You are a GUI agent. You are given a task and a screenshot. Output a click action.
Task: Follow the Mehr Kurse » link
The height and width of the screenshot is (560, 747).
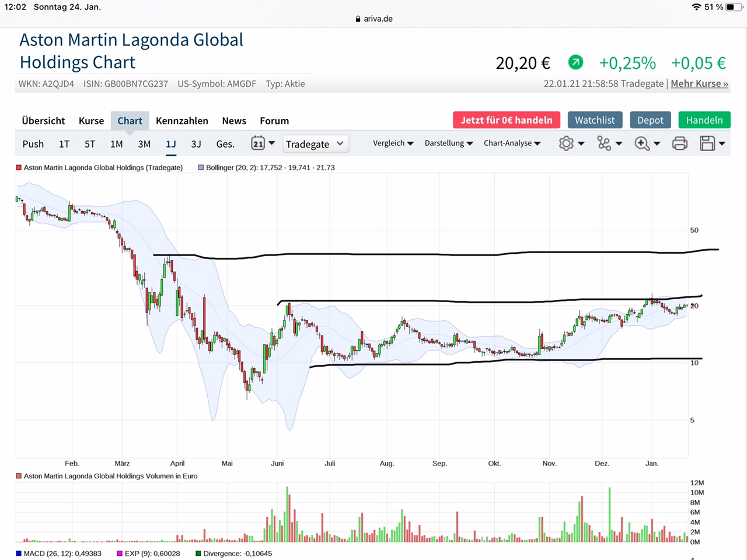pyautogui.click(x=700, y=83)
